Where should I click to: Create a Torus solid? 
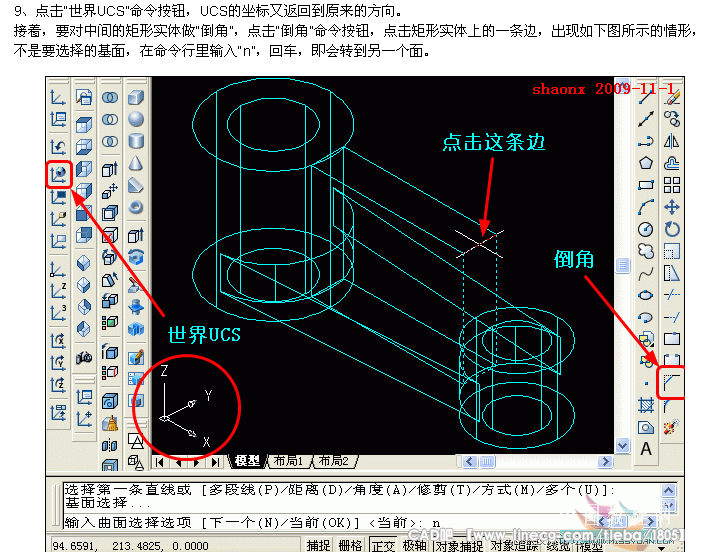[136, 208]
